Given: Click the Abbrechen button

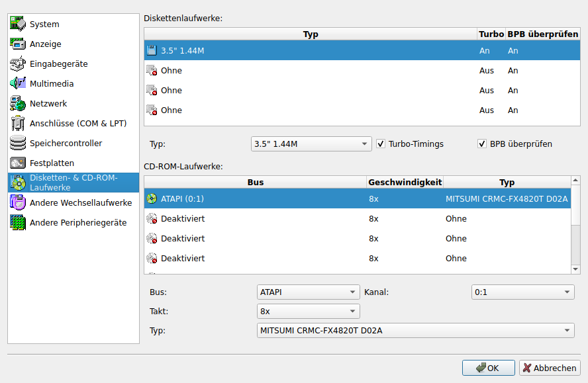Looking at the screenshot, I should [549, 368].
